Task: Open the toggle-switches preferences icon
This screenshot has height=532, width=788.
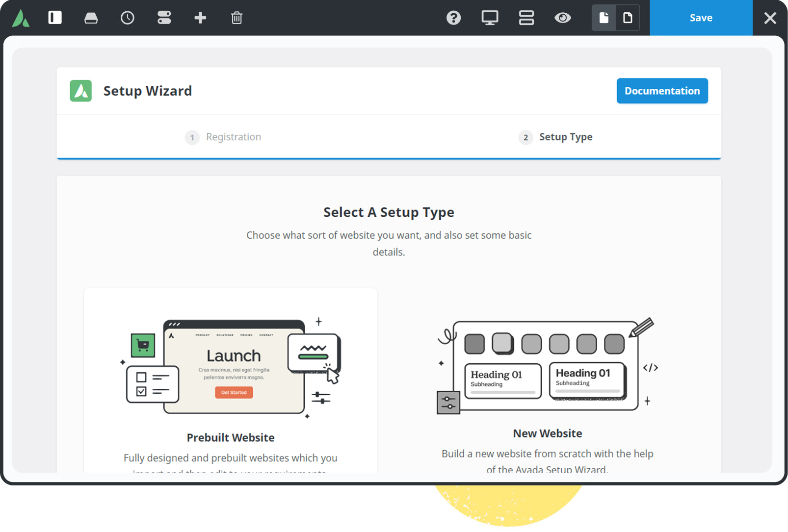Action: (164, 18)
